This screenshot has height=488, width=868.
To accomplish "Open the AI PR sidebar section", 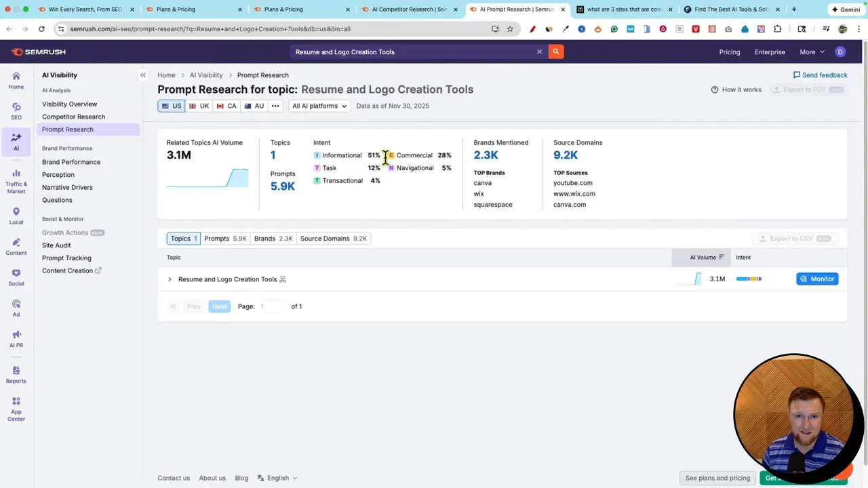I will [x=16, y=340].
